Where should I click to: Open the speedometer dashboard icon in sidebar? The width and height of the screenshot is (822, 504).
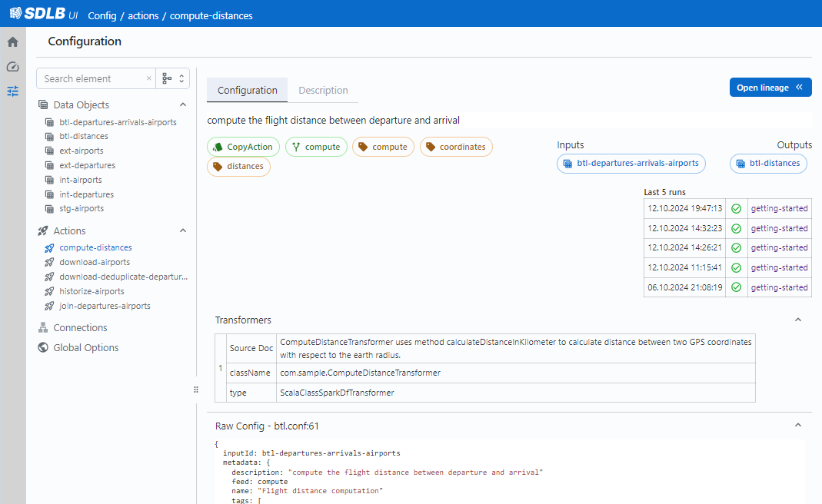[12, 67]
